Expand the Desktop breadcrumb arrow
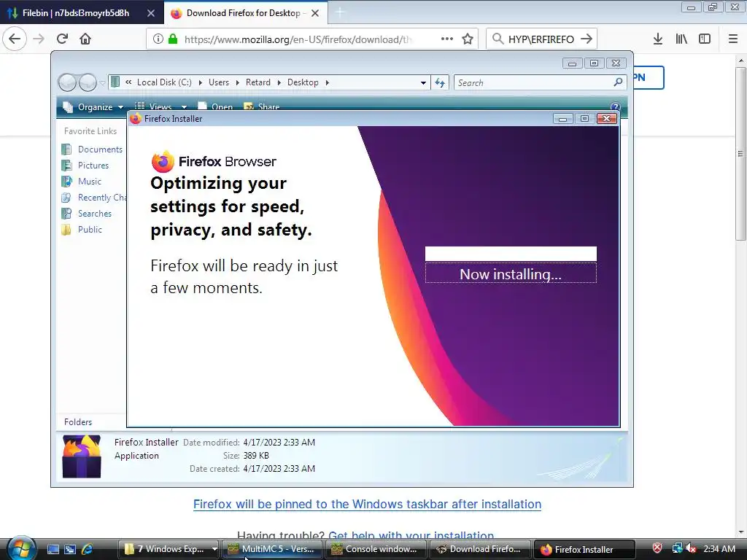 pyautogui.click(x=328, y=83)
